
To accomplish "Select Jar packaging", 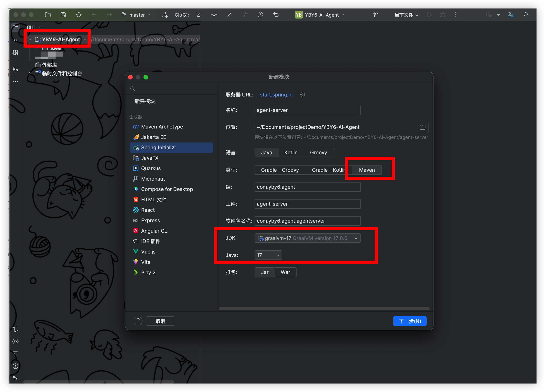I will point(265,272).
